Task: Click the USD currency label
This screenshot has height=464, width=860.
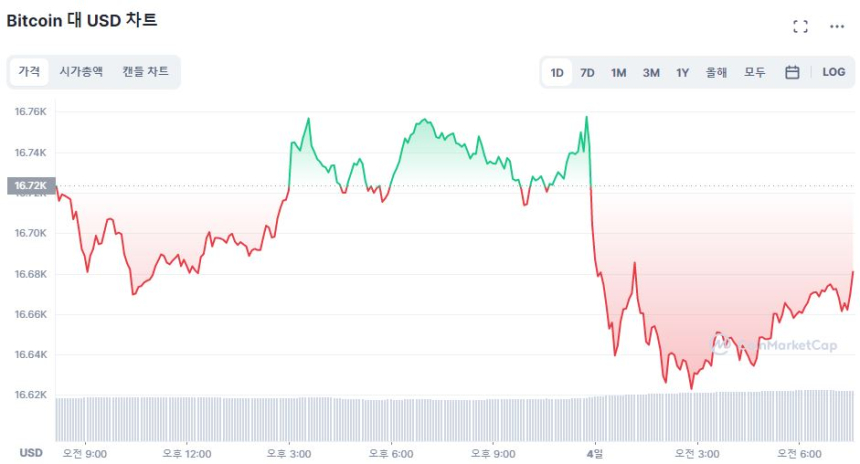Action: pyautogui.click(x=31, y=453)
